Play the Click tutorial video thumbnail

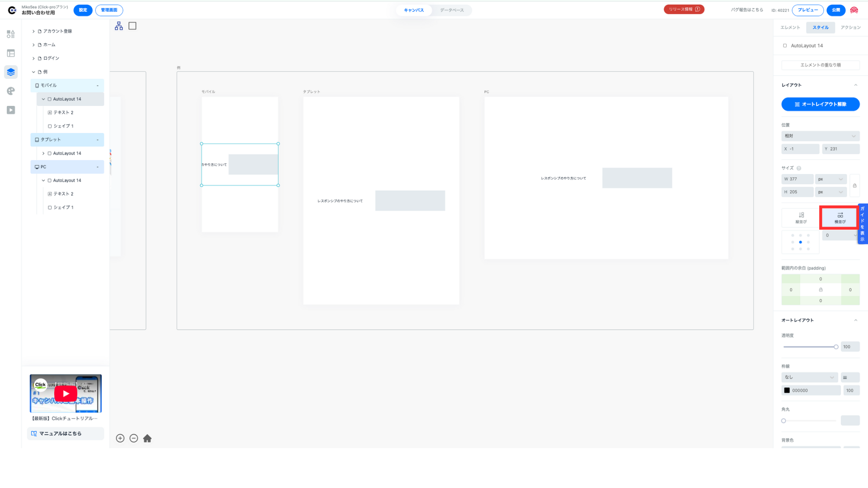pos(66,394)
